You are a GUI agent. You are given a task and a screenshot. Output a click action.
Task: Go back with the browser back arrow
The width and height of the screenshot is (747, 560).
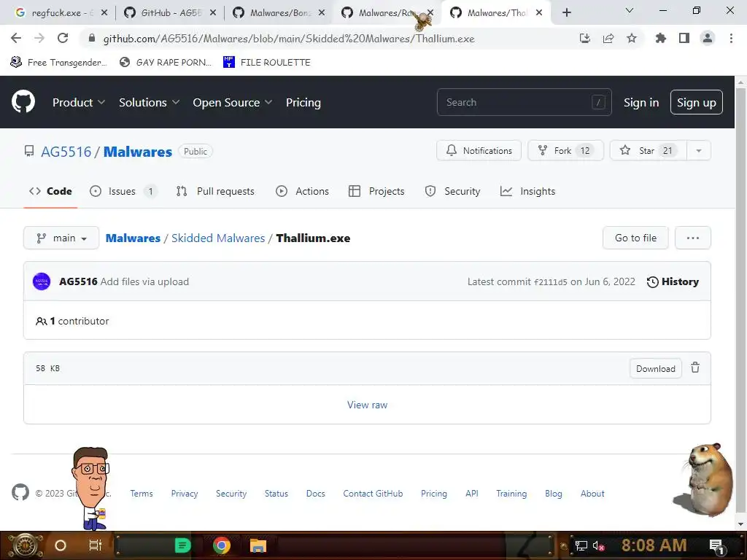pyautogui.click(x=16, y=38)
